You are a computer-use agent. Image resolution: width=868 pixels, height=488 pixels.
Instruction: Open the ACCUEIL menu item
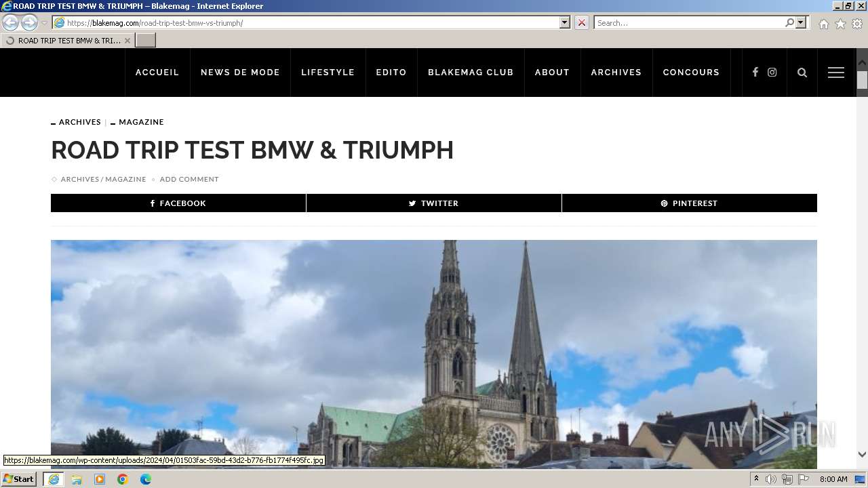pyautogui.click(x=157, y=73)
